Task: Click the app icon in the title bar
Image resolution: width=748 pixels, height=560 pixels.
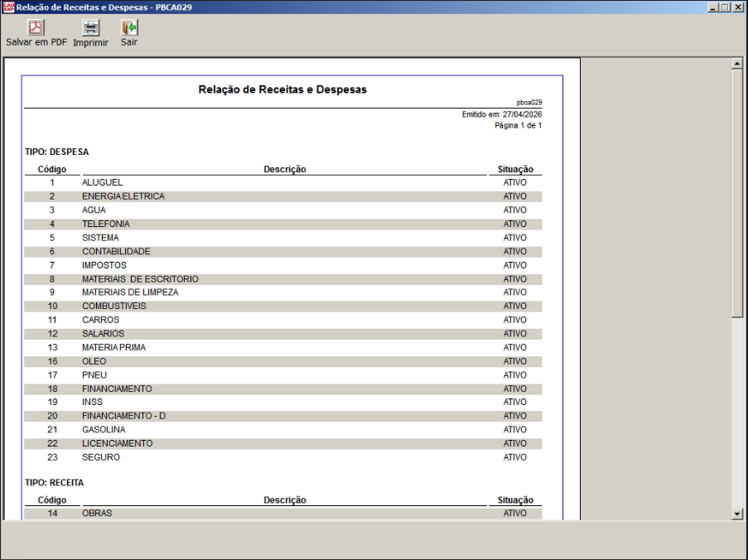Action: pos(8,7)
